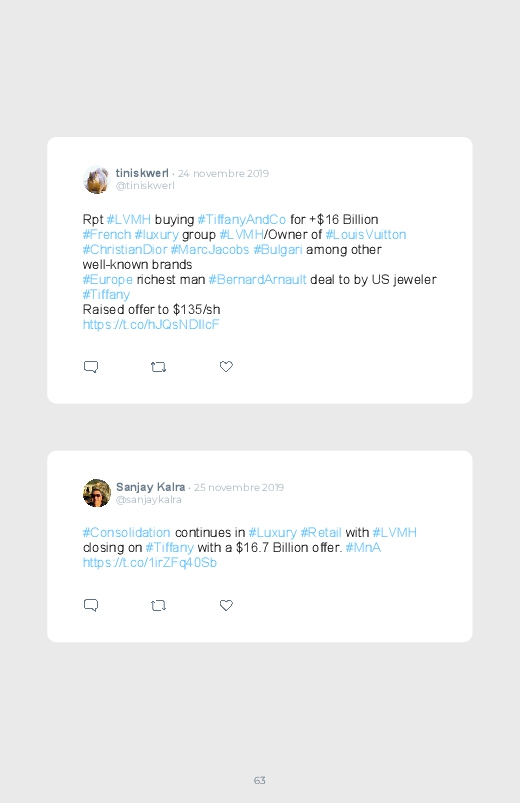Image resolution: width=520 pixels, height=803 pixels.
Task: Click reply icon on tiniskwerl tweet
Action: (x=91, y=367)
